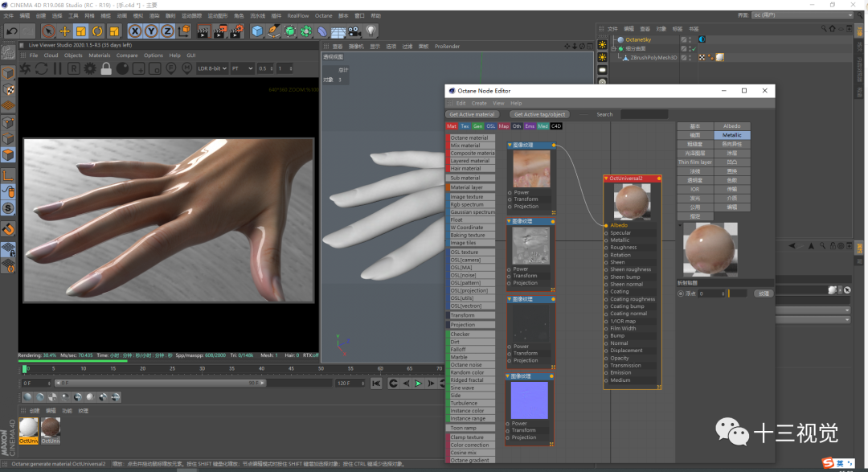Open the LDR 8-bit dropdown
The height and width of the screenshot is (472, 868).
[212, 68]
